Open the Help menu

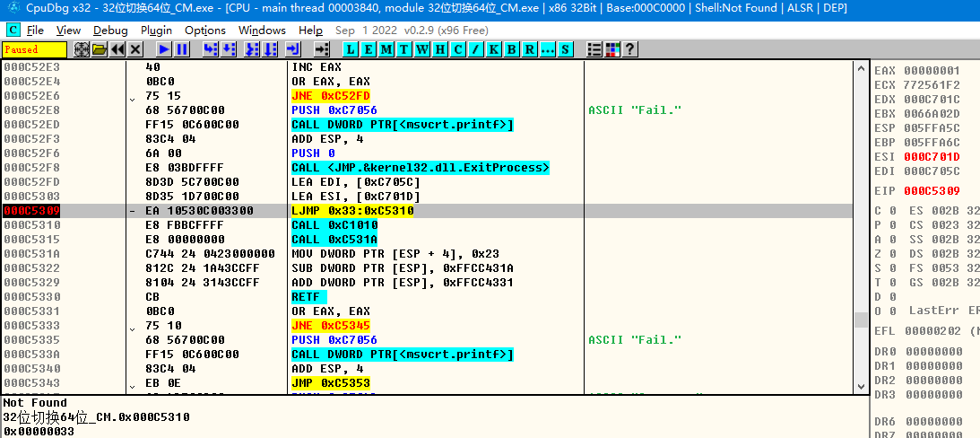click(310, 31)
